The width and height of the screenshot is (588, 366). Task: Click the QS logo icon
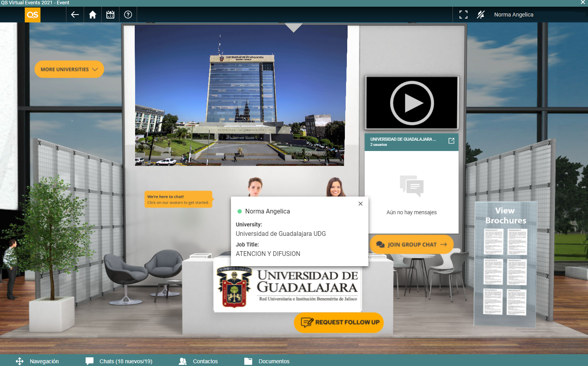click(x=33, y=15)
